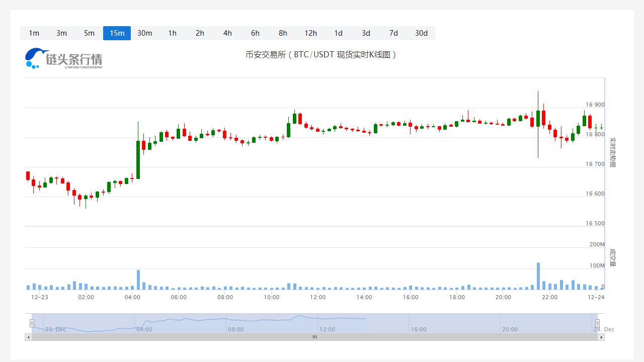This screenshot has width=644, height=362.
Task: Click the left scroll arrow of navigator
Action: click(x=28, y=337)
